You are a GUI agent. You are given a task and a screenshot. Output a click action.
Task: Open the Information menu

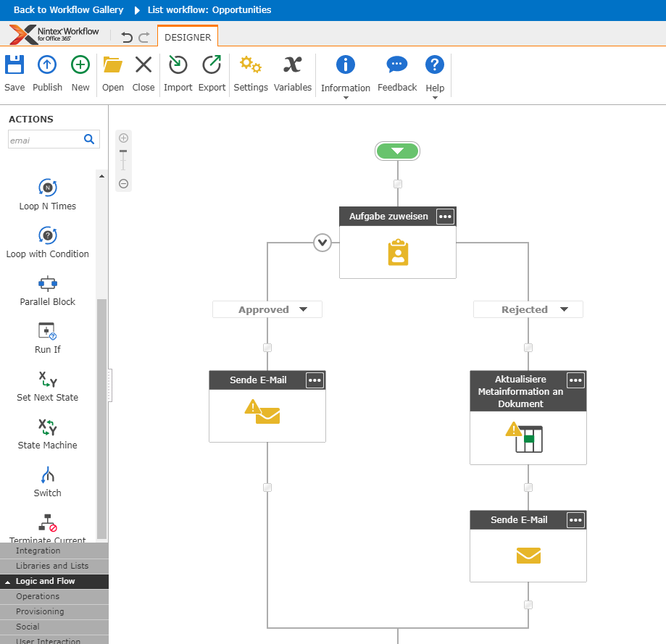pyautogui.click(x=345, y=76)
